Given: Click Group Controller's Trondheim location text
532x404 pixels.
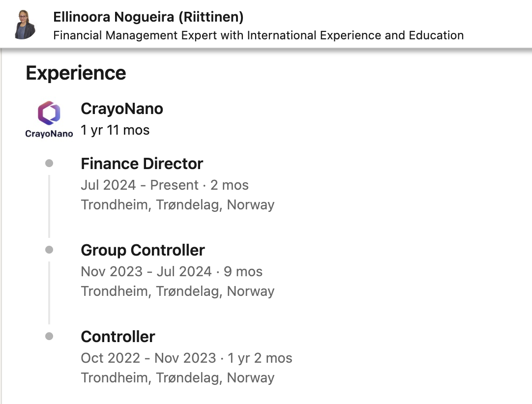Looking at the screenshot, I should coord(177,292).
